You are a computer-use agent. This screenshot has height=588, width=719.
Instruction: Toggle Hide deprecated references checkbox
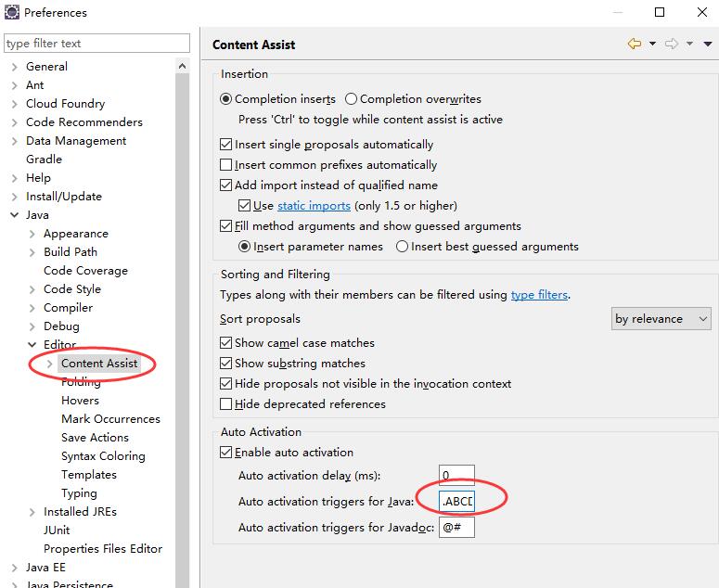(225, 403)
